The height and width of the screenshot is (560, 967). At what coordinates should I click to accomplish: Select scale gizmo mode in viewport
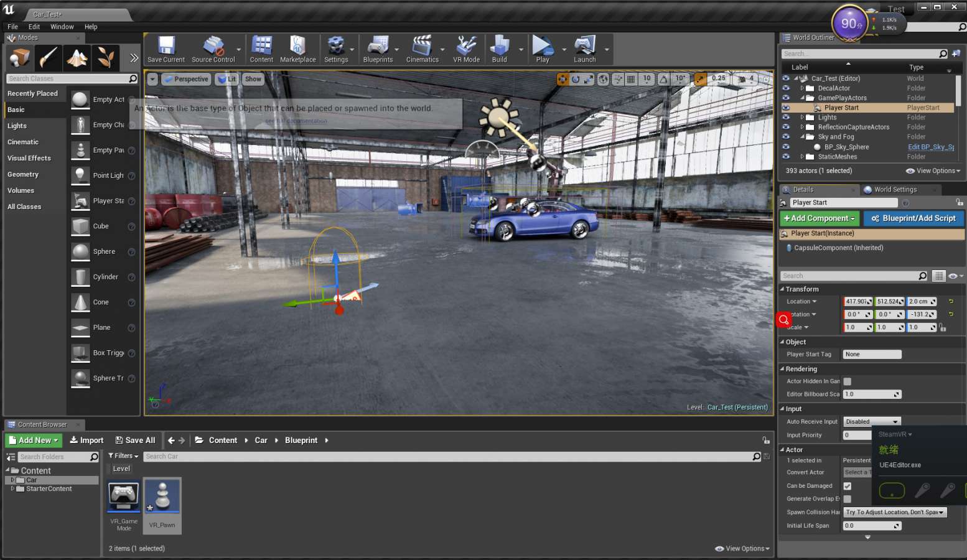tap(589, 79)
